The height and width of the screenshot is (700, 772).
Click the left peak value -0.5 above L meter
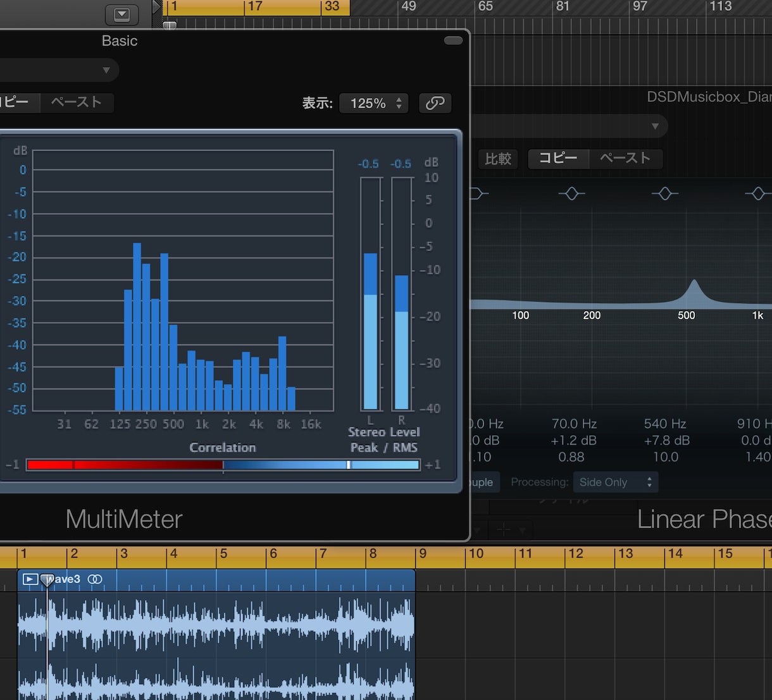[368, 164]
